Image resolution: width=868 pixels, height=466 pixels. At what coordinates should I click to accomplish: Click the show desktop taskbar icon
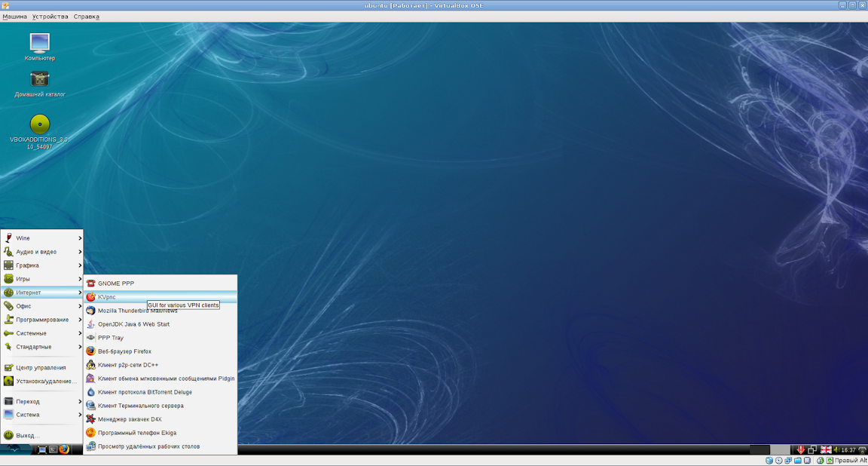(42, 449)
